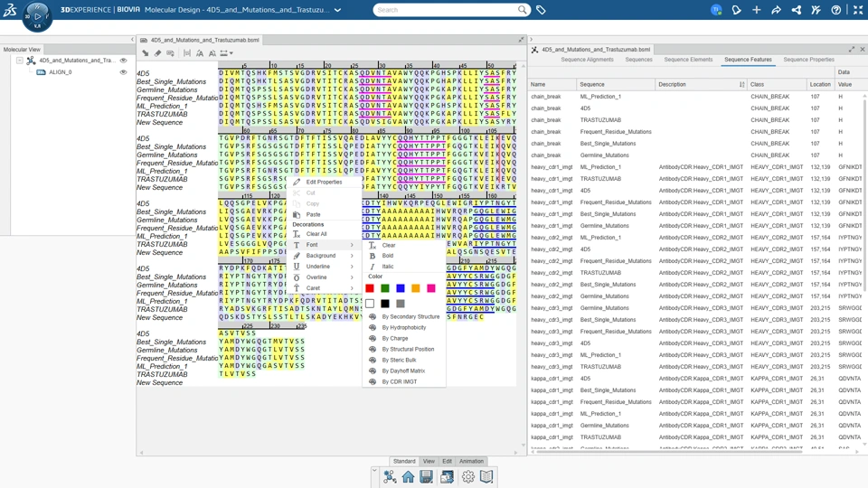Open the user profile avatar
Screen dimensions: 868x488
point(716,9)
